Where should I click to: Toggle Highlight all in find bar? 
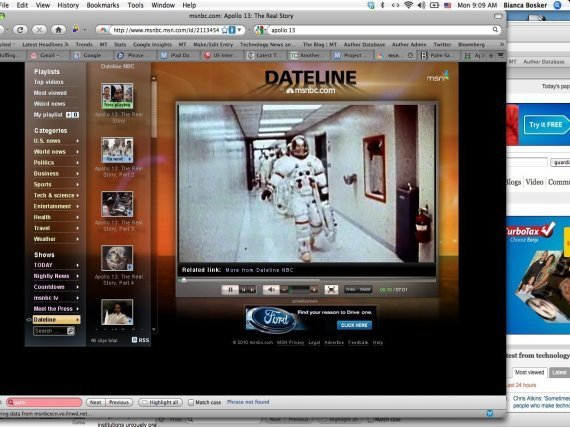160,402
